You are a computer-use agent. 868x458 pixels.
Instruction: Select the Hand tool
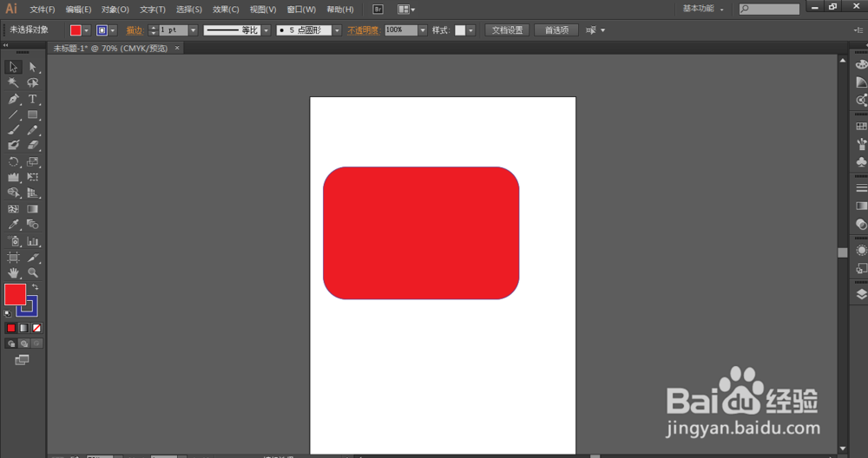pos(13,272)
